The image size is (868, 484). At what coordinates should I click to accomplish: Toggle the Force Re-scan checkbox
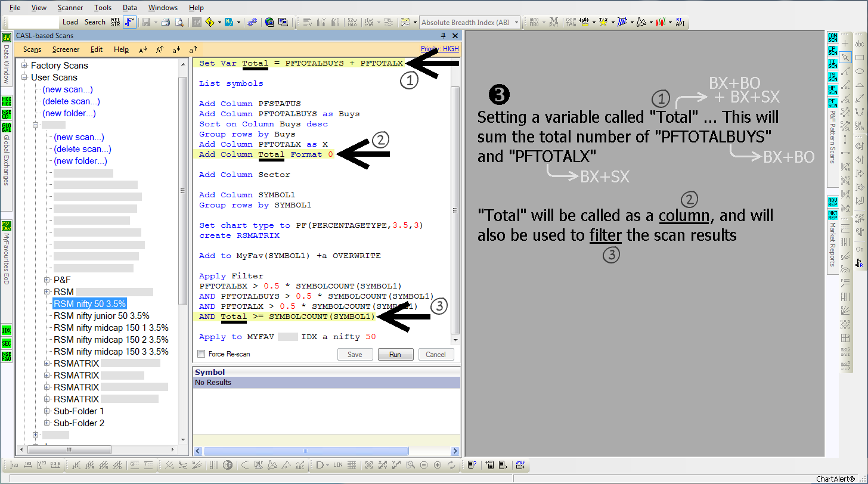[201, 354]
